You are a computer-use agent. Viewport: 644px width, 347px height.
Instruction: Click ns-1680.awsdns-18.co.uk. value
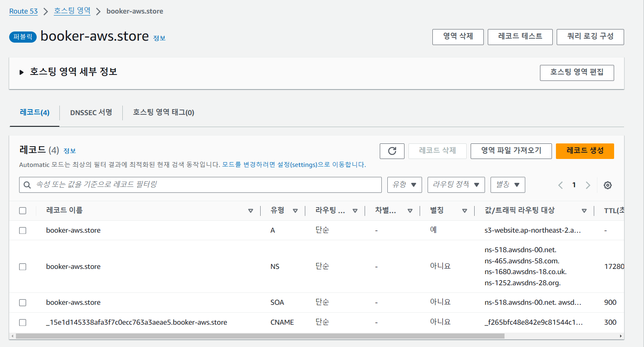526,272
